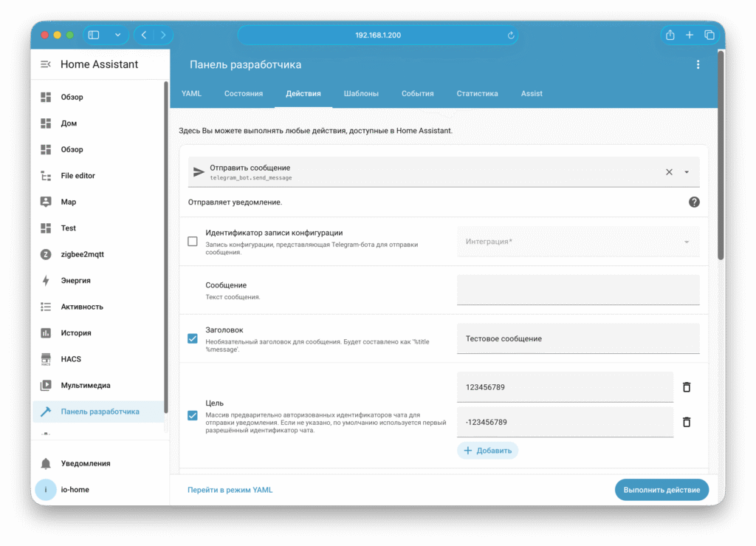Open the three-dot overflow menu in header
The height and width of the screenshot is (546, 756).
tap(698, 65)
